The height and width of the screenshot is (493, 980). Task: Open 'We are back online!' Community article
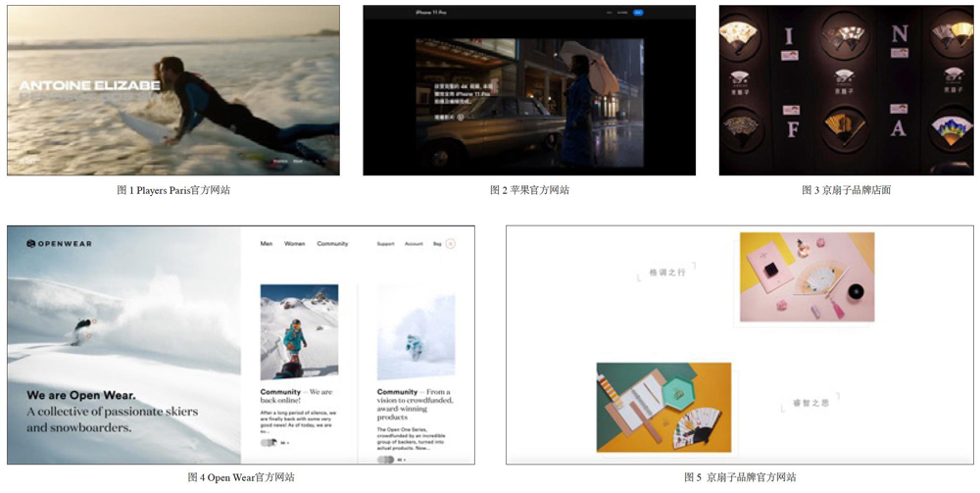(297, 396)
